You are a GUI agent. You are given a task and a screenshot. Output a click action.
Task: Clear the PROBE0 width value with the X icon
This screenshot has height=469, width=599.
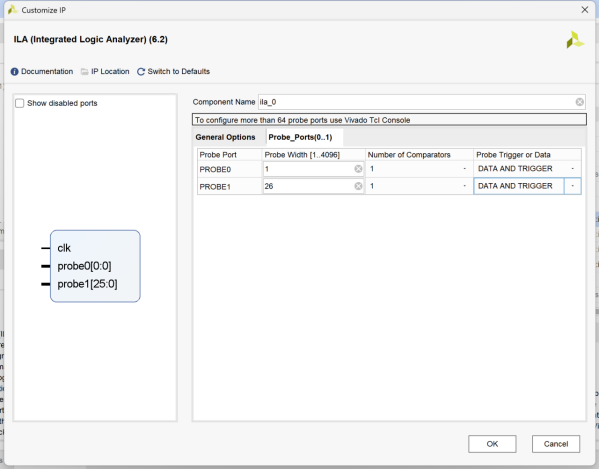[358, 169]
